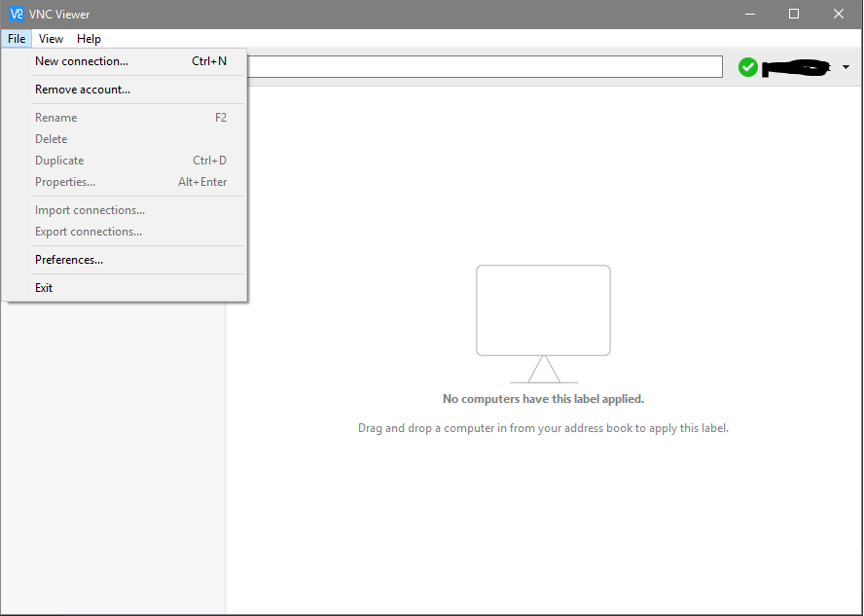
Task: Click the greyed-out Properties... menu item
Action: point(125,182)
